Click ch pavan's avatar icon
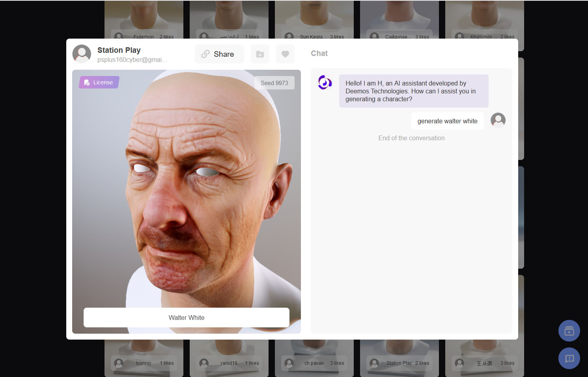This screenshot has height=377, width=588. coord(289,363)
